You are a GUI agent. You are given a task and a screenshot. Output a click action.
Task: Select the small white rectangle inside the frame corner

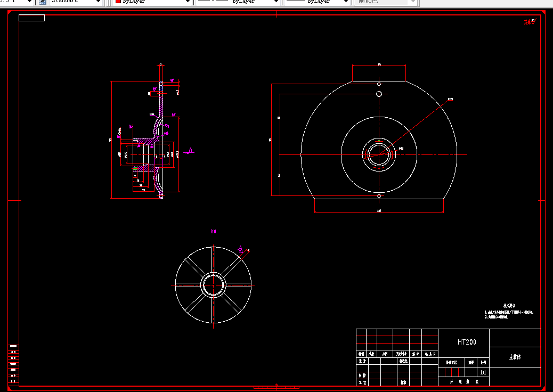[x=32, y=18]
